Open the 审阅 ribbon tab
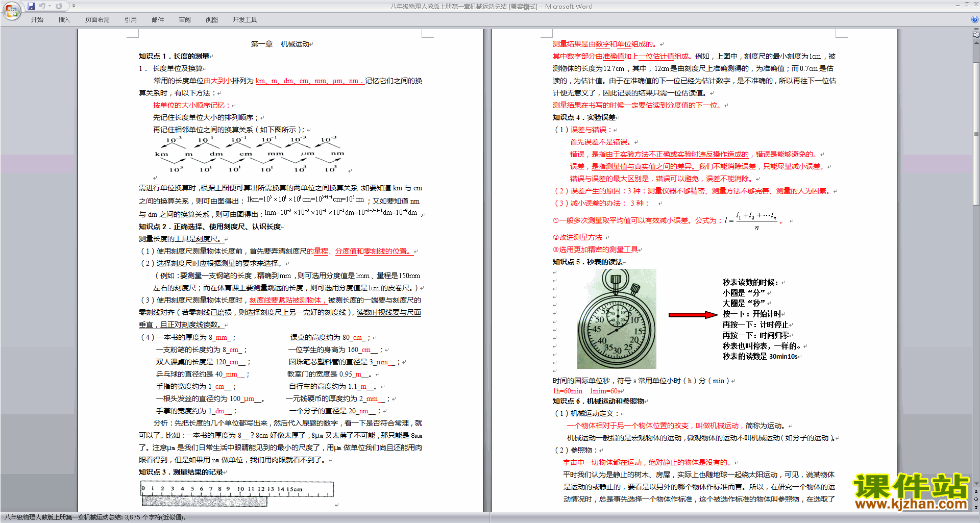The width and height of the screenshot is (980, 523). (x=185, y=20)
